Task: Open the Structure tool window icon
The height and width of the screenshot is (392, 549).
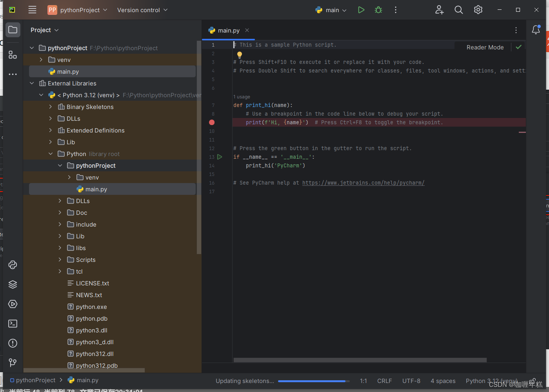Action: click(13, 55)
